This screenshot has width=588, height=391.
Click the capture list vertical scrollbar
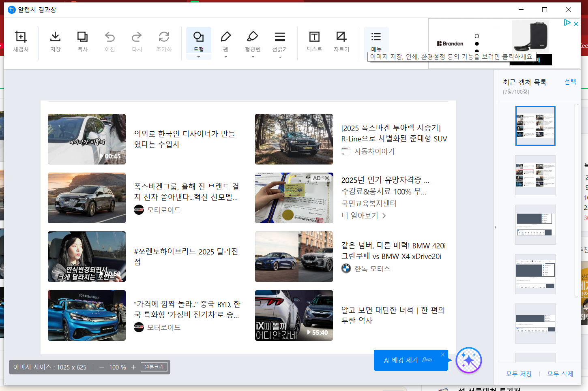coord(577,201)
